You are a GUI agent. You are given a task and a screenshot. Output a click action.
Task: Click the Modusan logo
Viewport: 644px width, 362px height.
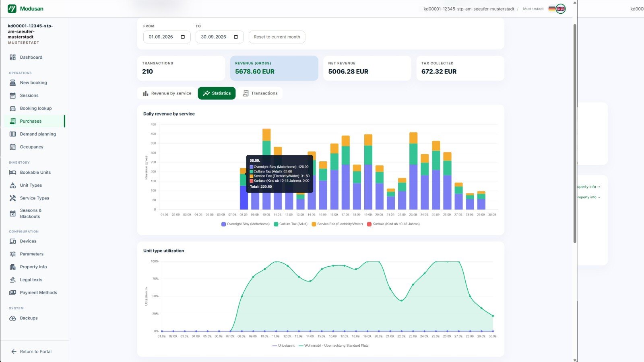point(25,8)
